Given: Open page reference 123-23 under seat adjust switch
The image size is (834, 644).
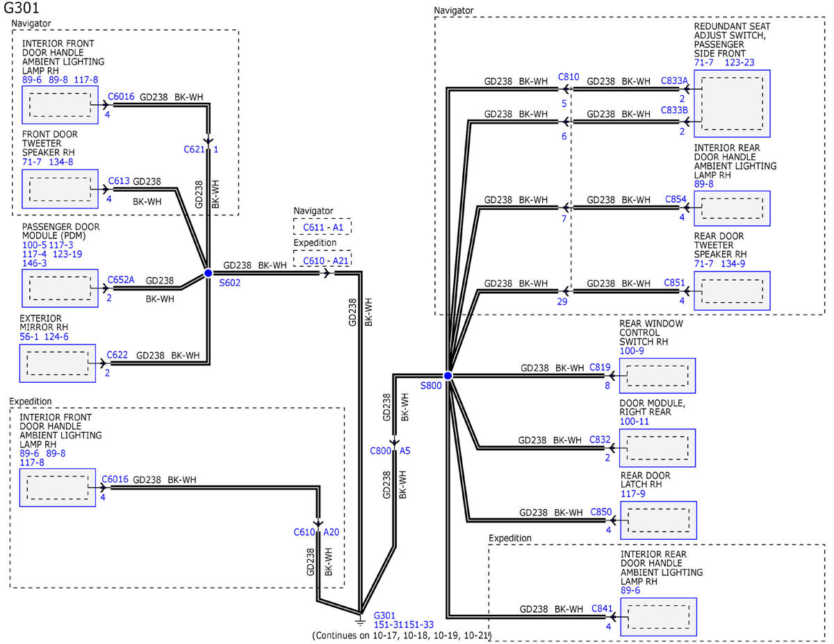Looking at the screenshot, I should (739, 63).
